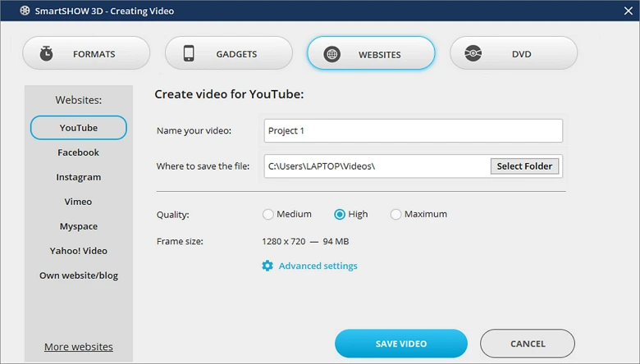The image size is (640, 364).
Task: Select the Websites tab
Action: click(x=371, y=53)
